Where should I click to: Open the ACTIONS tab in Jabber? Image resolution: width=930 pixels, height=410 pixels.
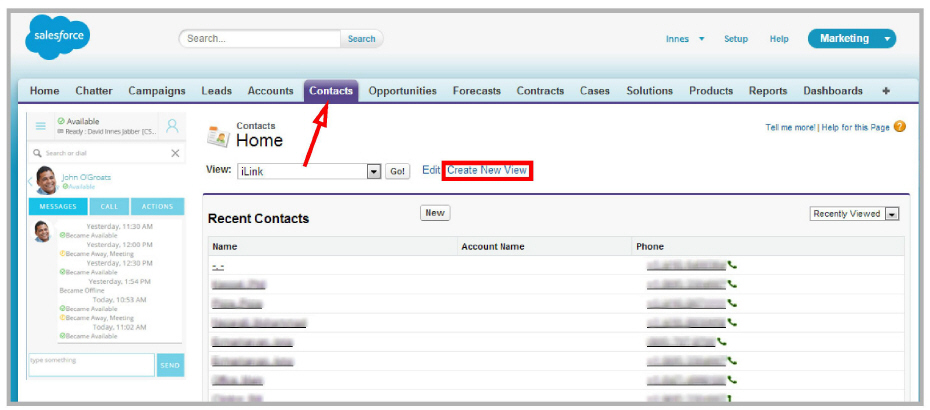tap(157, 206)
